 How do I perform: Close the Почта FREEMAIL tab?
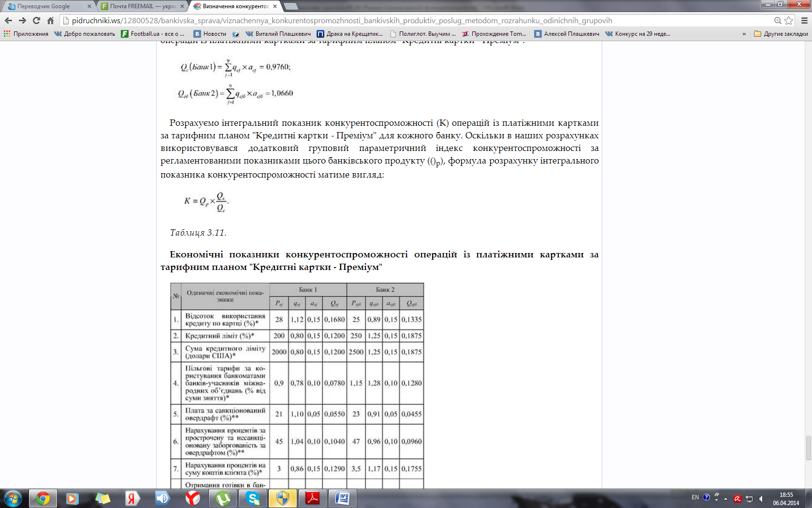(x=182, y=6)
